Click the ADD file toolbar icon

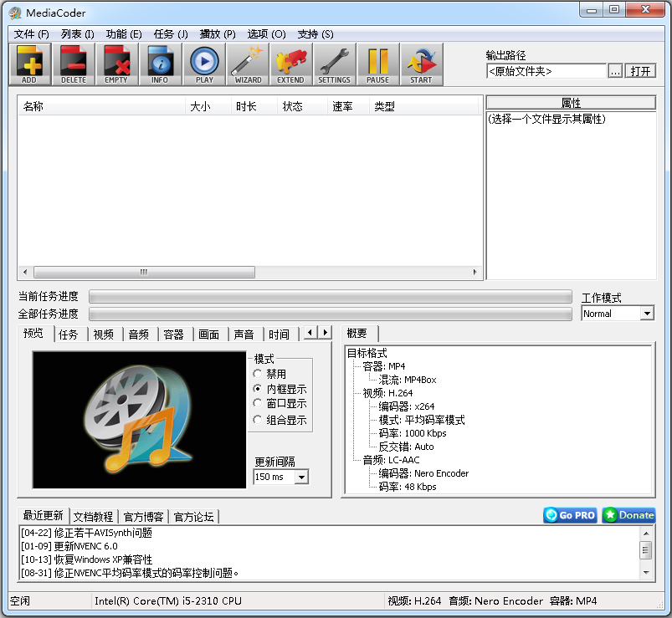[30, 64]
